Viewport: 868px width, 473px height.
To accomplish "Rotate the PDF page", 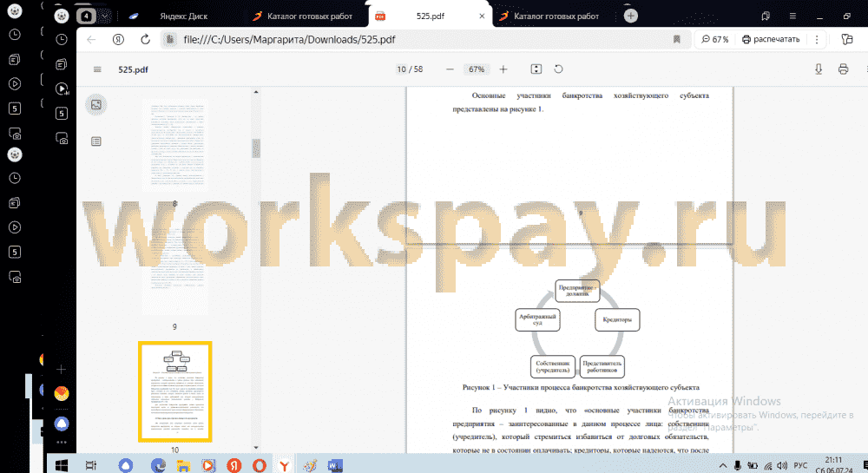I will point(558,69).
